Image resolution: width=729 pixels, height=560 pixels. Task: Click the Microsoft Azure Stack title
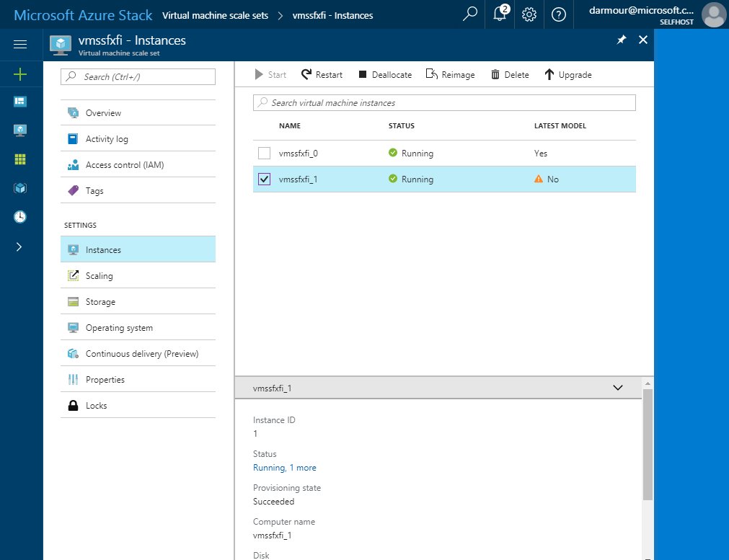[x=83, y=15]
